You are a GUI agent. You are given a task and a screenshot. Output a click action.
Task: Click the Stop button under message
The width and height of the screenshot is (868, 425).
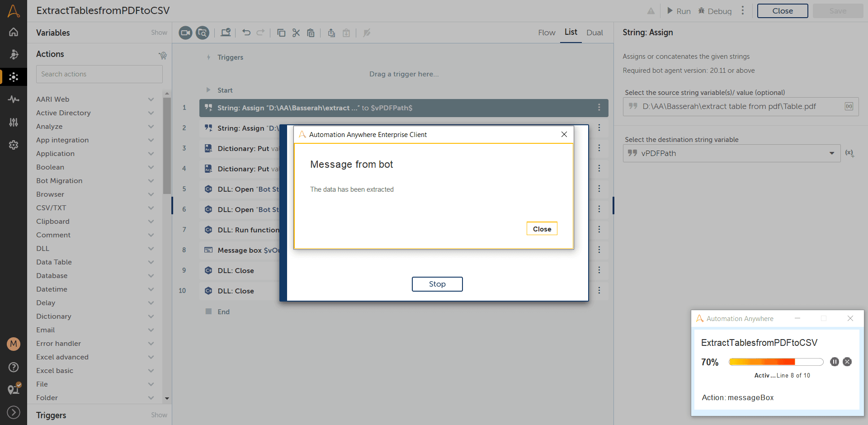pos(437,284)
